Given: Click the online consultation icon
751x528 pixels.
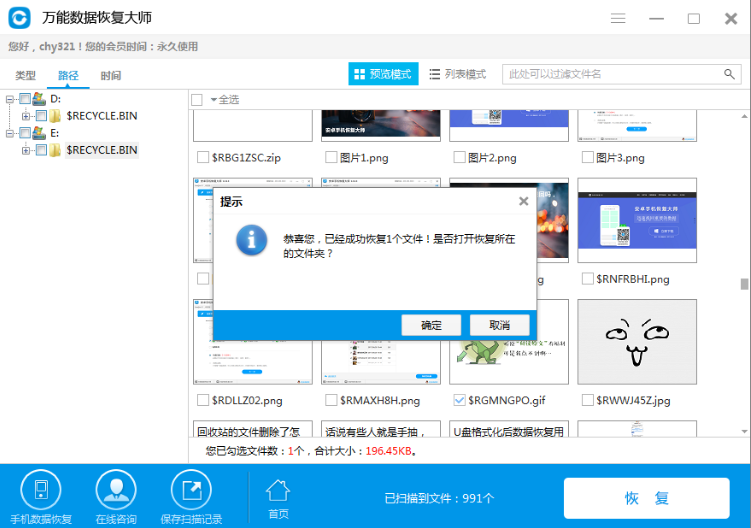Looking at the screenshot, I should (x=116, y=489).
